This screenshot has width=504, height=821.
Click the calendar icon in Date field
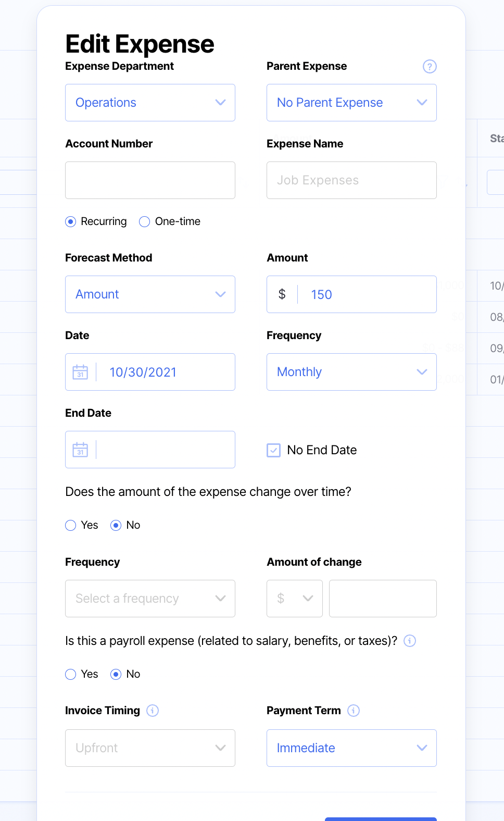[x=80, y=372]
